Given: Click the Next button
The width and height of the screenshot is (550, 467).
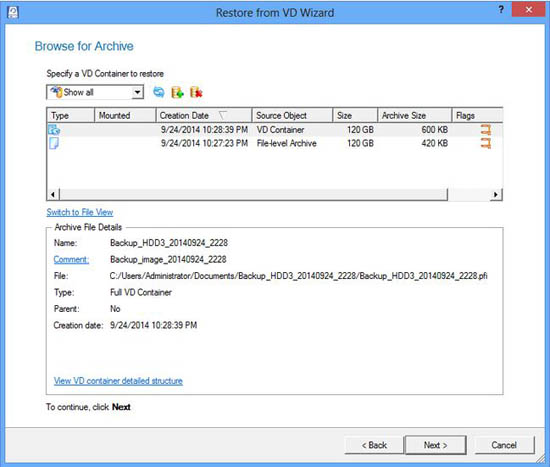Looking at the screenshot, I should 436,445.
